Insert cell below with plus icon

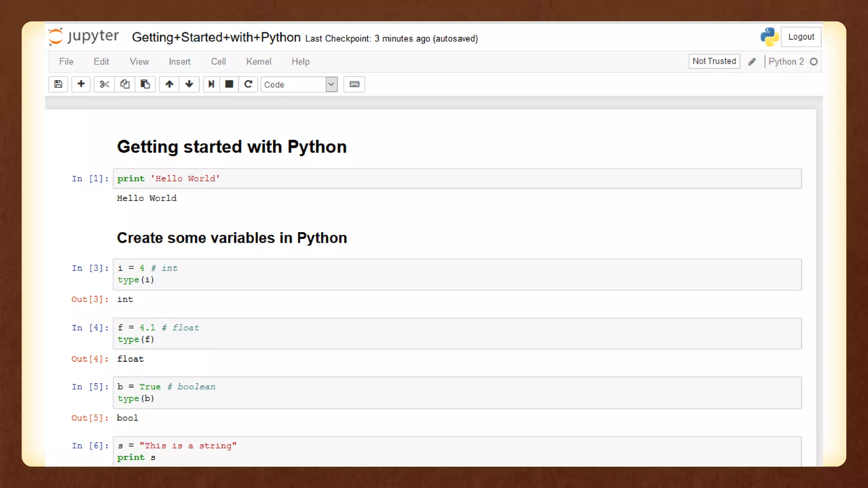pyautogui.click(x=81, y=84)
